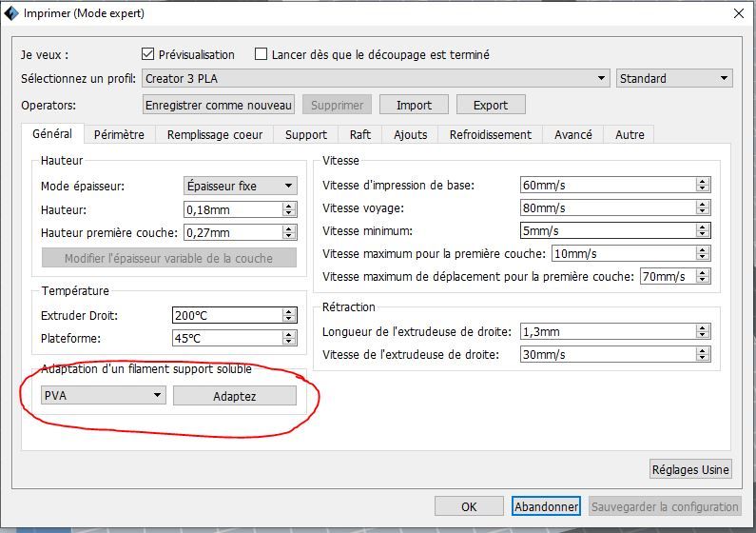Close the Imprimer dialog window
The width and height of the screenshot is (756, 533).
pyautogui.click(x=738, y=13)
